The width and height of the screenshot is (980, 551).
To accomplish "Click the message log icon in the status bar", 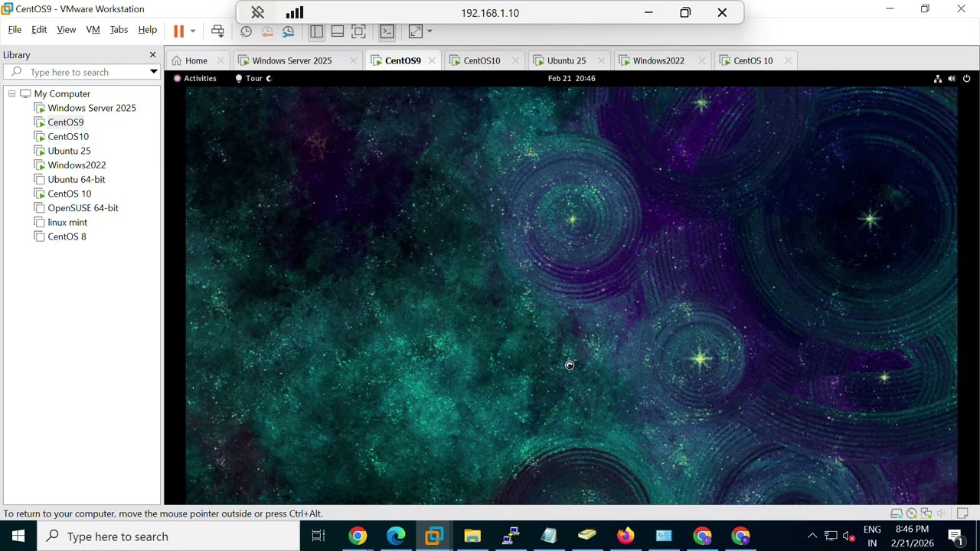I will pyautogui.click(x=963, y=514).
